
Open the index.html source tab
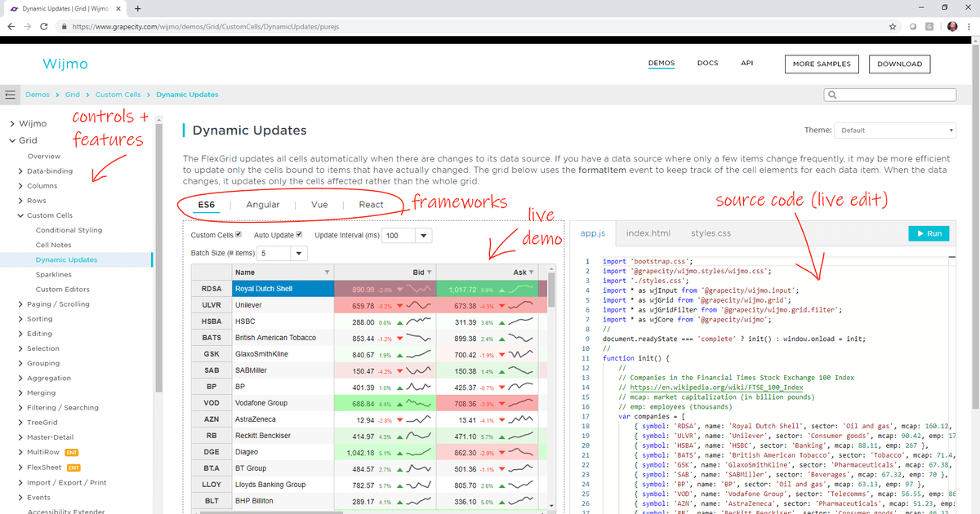click(x=648, y=233)
